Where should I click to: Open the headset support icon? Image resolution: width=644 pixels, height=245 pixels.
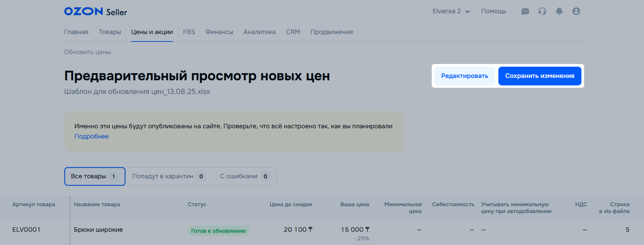pyautogui.click(x=542, y=12)
